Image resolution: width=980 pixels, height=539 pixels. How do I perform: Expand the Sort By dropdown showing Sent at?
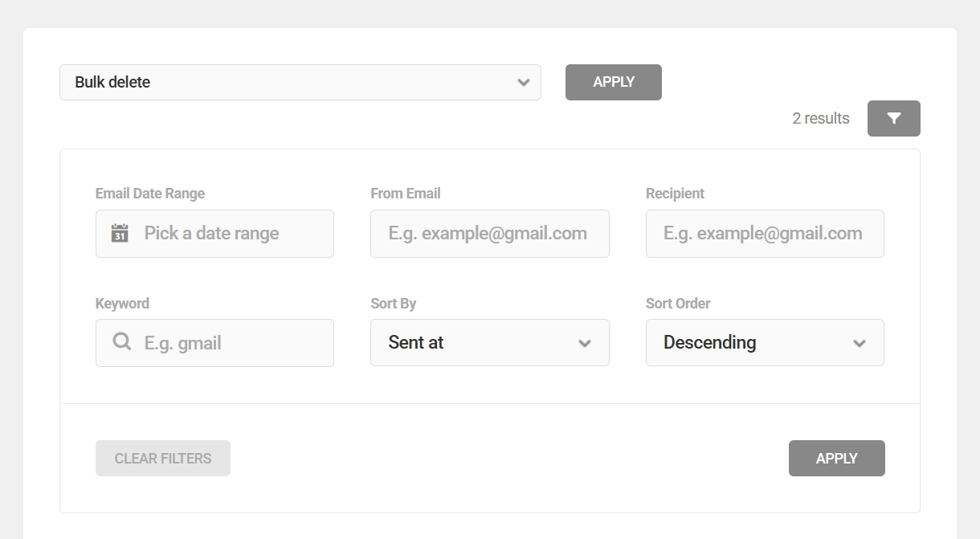point(489,342)
